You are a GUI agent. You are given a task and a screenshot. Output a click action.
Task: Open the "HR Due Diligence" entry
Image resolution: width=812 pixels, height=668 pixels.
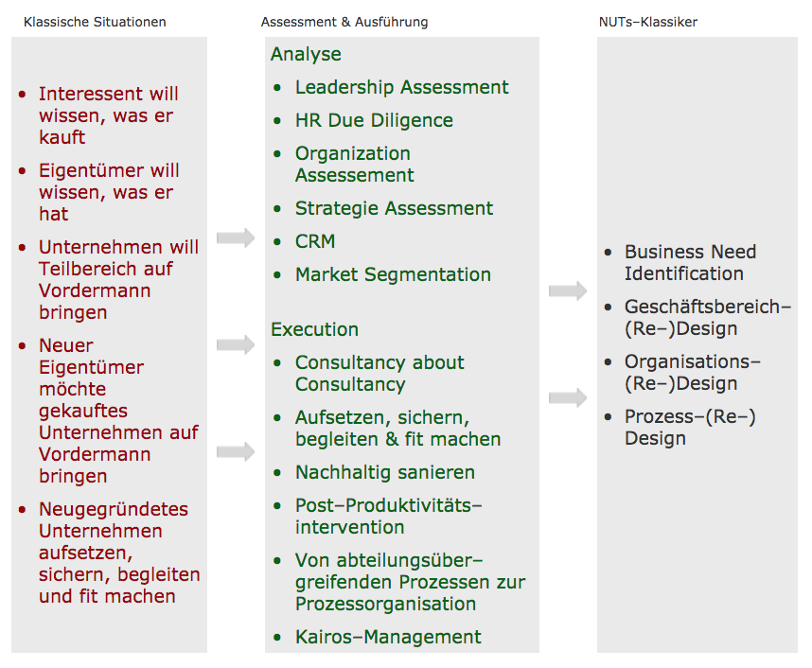(x=374, y=120)
